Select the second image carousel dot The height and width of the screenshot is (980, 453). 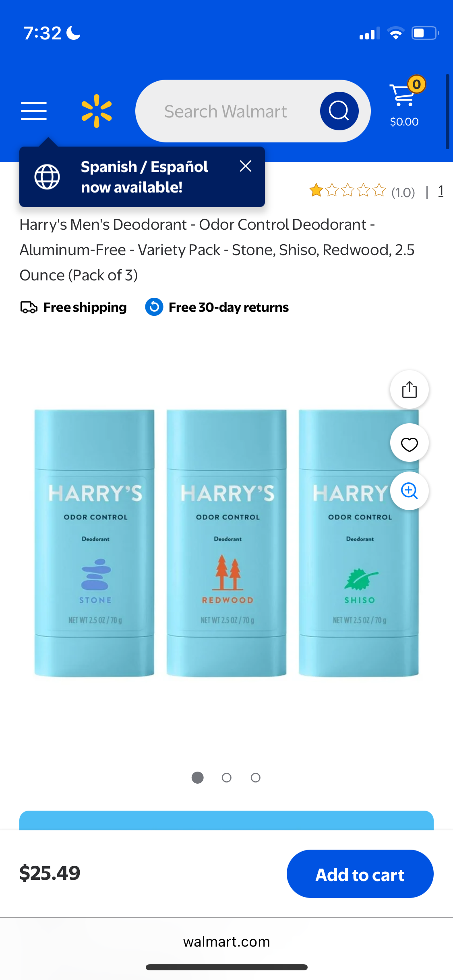point(226,778)
